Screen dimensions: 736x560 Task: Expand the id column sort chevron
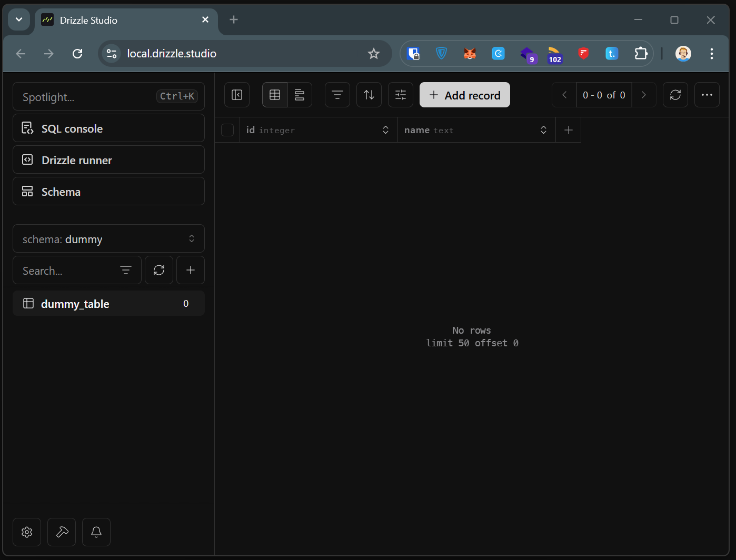(385, 130)
